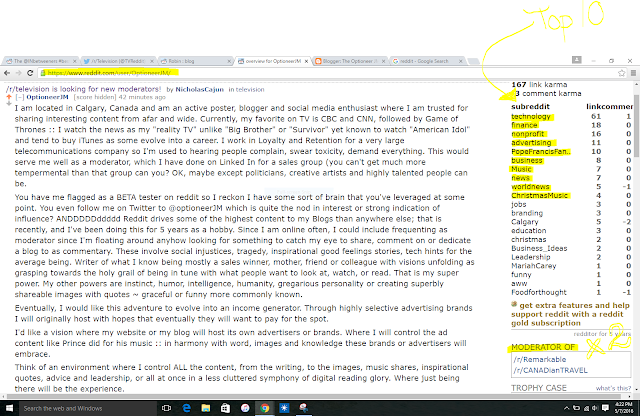Launch Microsoft Edge from the taskbar
640x416 pixels.
click(187, 408)
